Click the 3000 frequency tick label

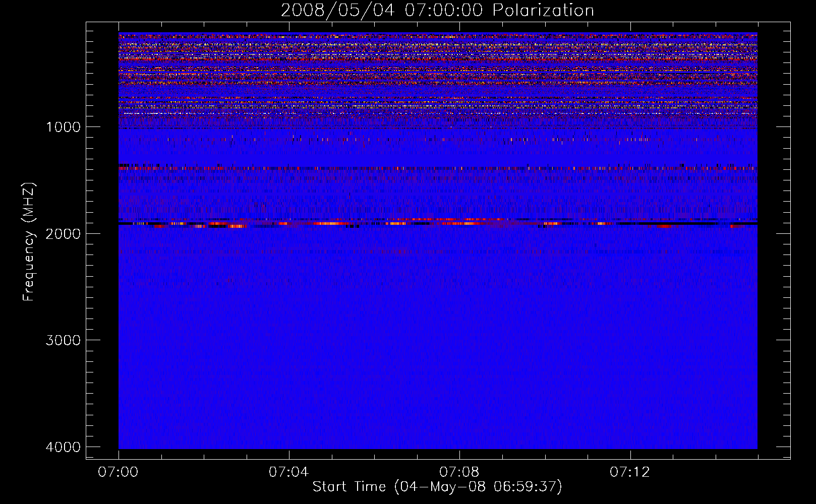(63, 340)
